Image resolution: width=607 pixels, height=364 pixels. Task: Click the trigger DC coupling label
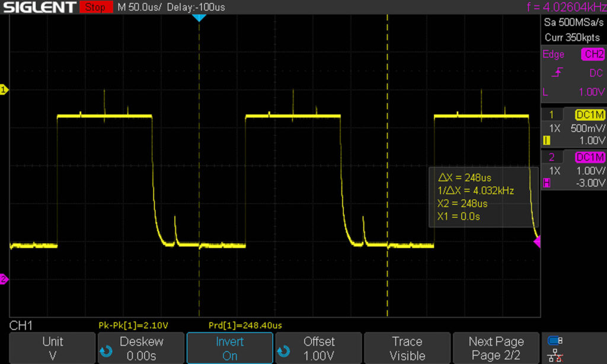pos(596,73)
